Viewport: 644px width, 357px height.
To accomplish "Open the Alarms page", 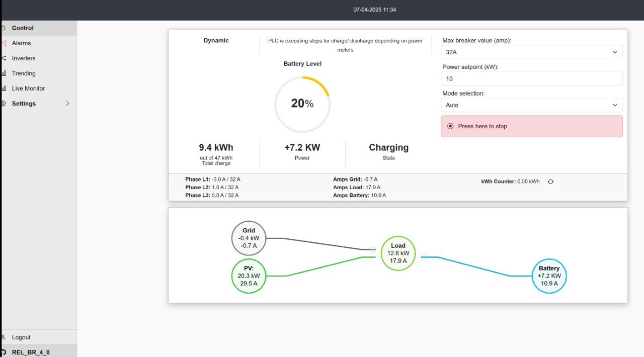I will click(x=38, y=43).
